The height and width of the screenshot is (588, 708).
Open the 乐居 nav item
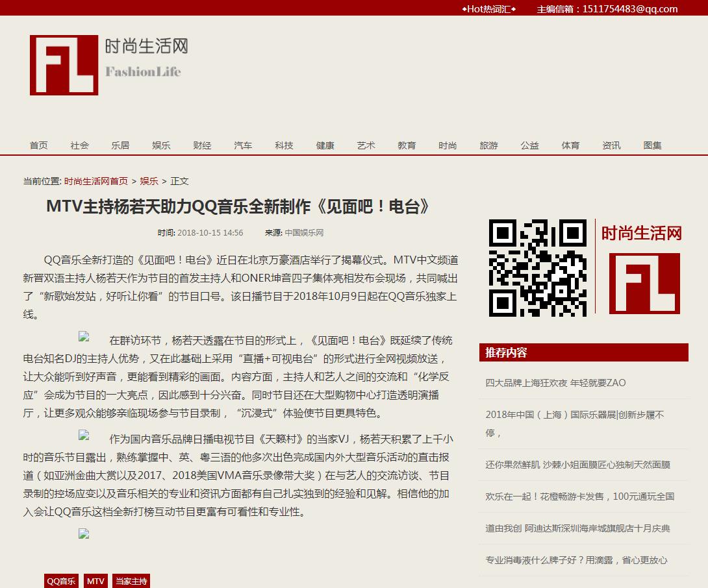[x=121, y=145]
